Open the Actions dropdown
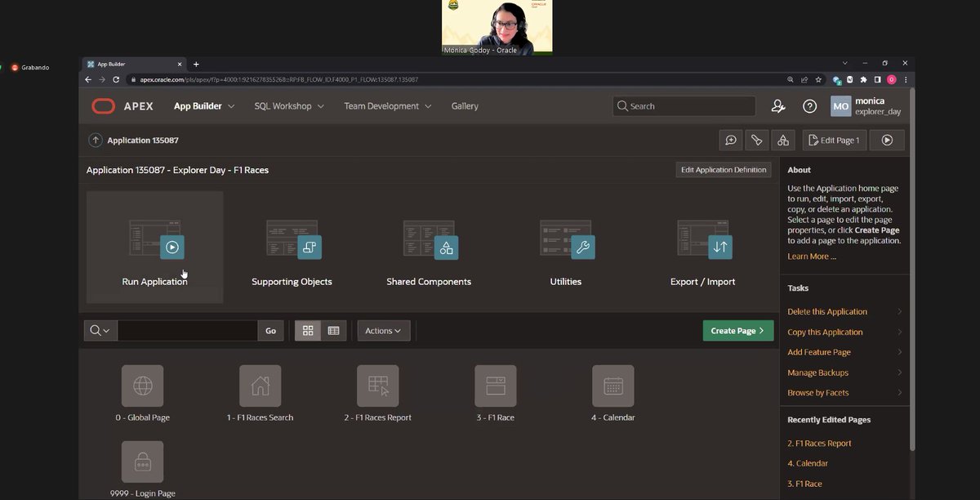Viewport: 980px width, 500px height. [384, 330]
